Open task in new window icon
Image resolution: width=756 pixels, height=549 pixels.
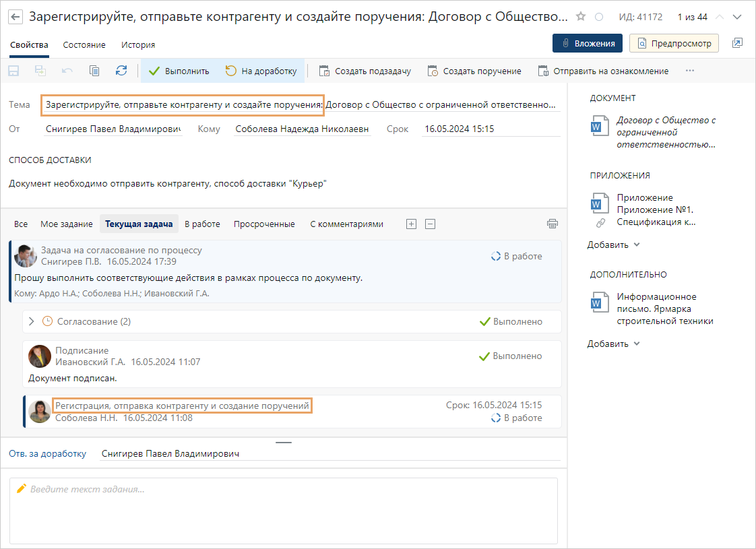(737, 43)
